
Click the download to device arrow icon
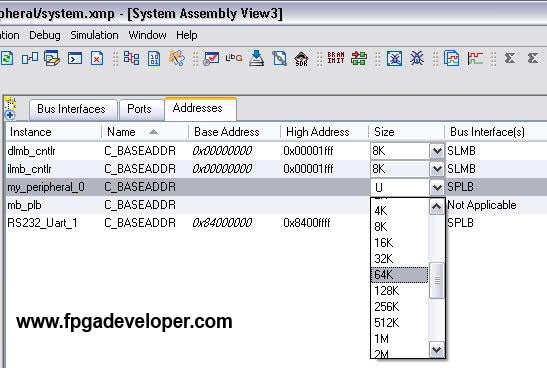coord(256,58)
